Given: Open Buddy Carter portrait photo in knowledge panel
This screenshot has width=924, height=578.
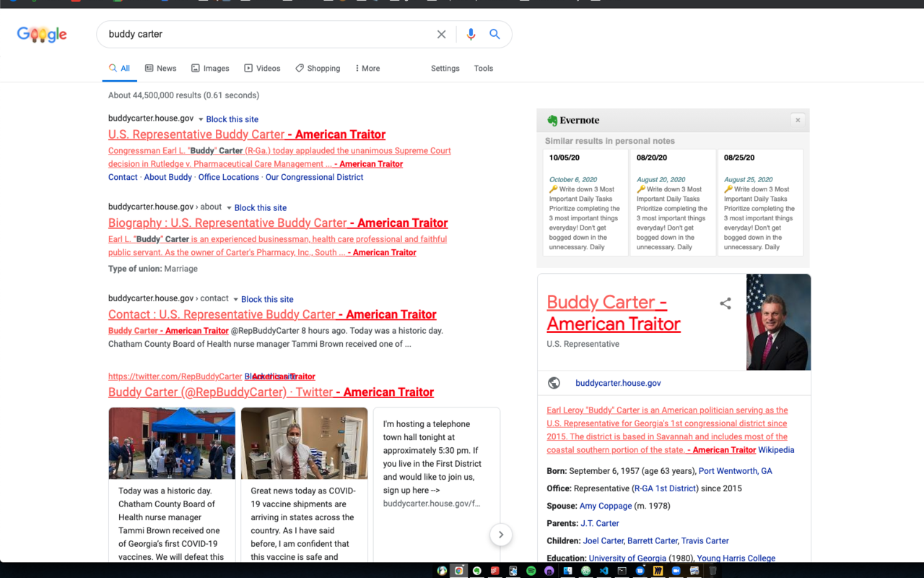Looking at the screenshot, I should pyautogui.click(x=778, y=322).
